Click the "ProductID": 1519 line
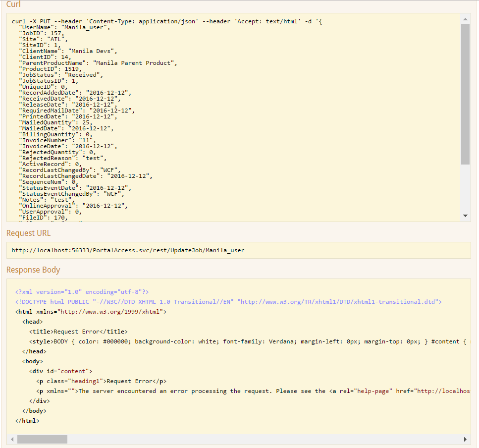This screenshot has width=479, height=448. tap(50, 69)
